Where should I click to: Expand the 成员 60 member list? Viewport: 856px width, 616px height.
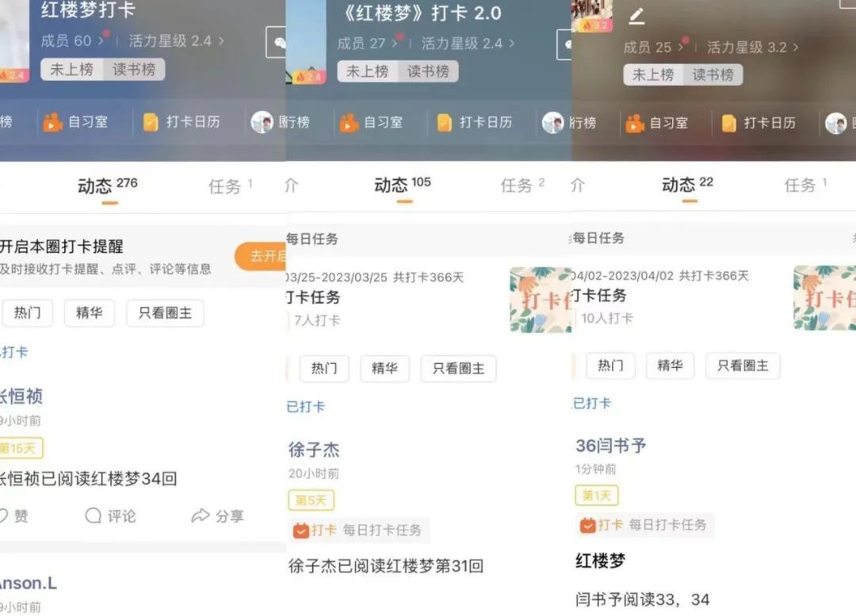point(72,40)
